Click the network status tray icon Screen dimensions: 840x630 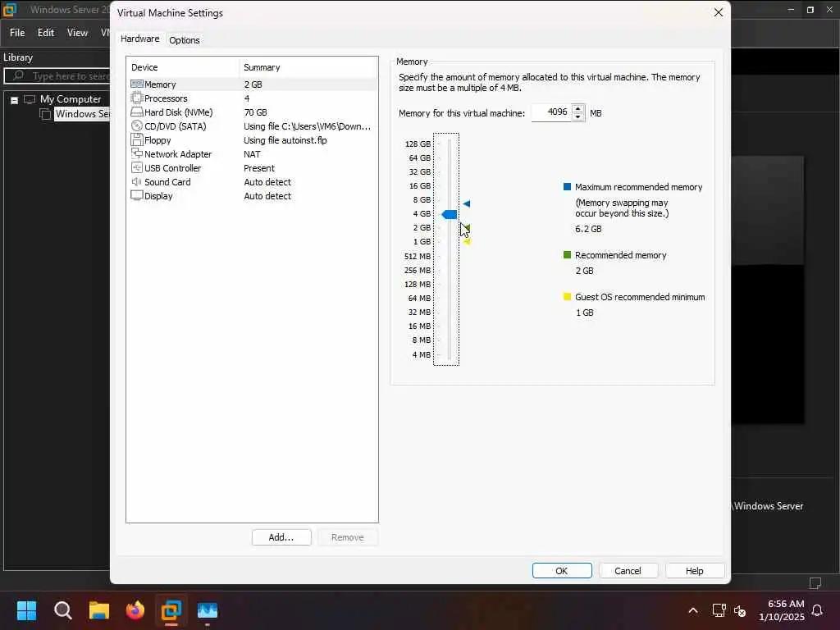point(719,610)
